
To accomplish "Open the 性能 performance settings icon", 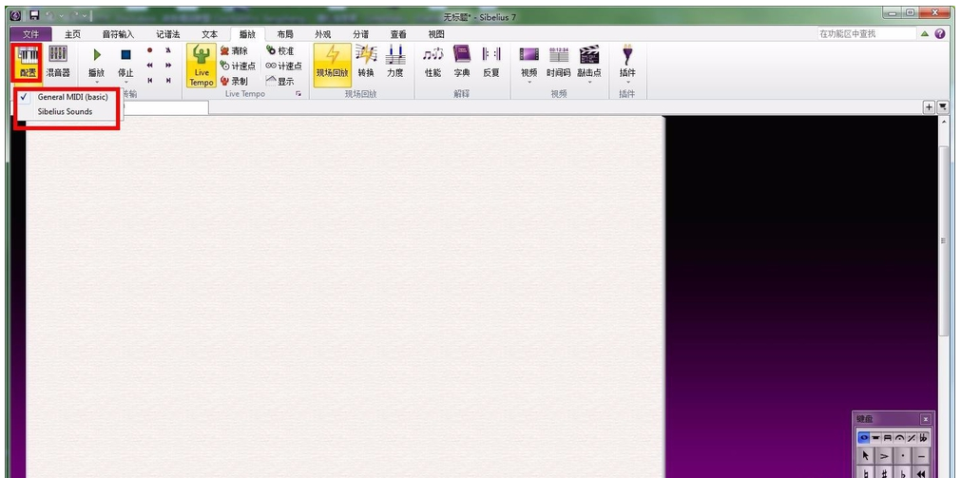I will click(x=433, y=63).
